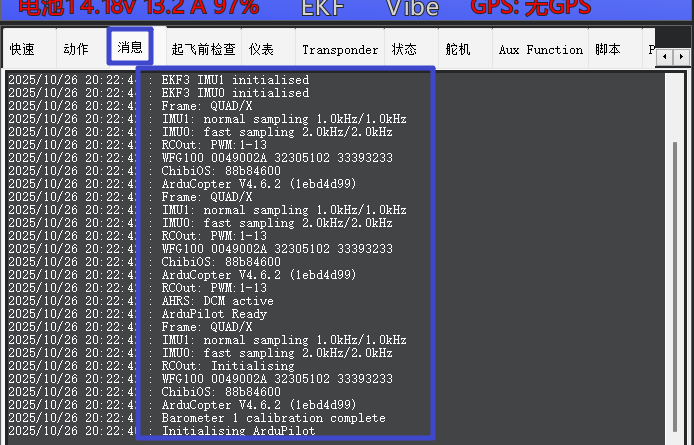Open the 舵机 (Servo) tab
The width and height of the screenshot is (694, 445).
(x=457, y=49)
